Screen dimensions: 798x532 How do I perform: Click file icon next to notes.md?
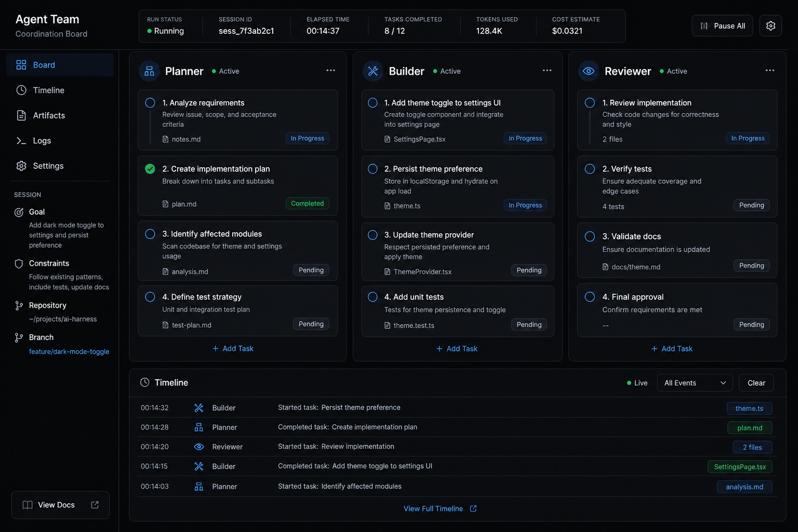(x=166, y=139)
